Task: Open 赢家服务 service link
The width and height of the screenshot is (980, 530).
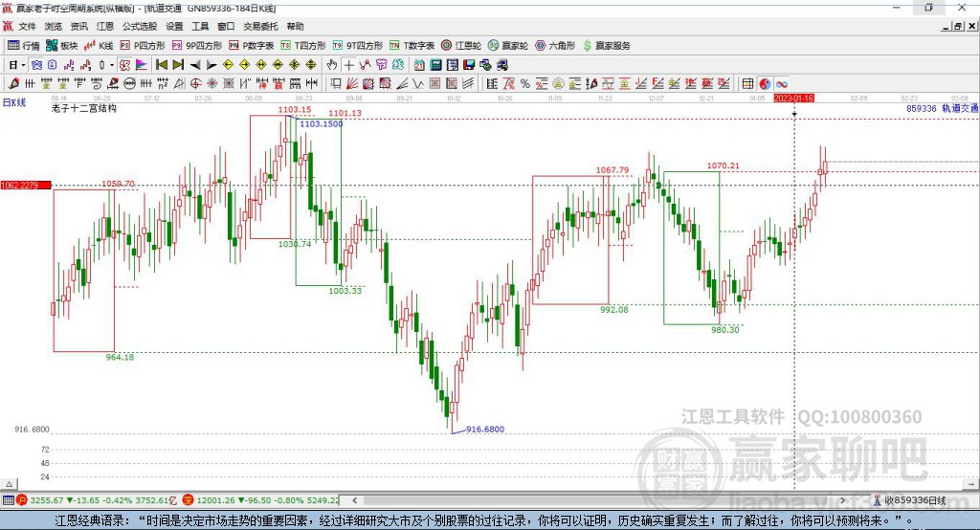Action: click(x=607, y=46)
